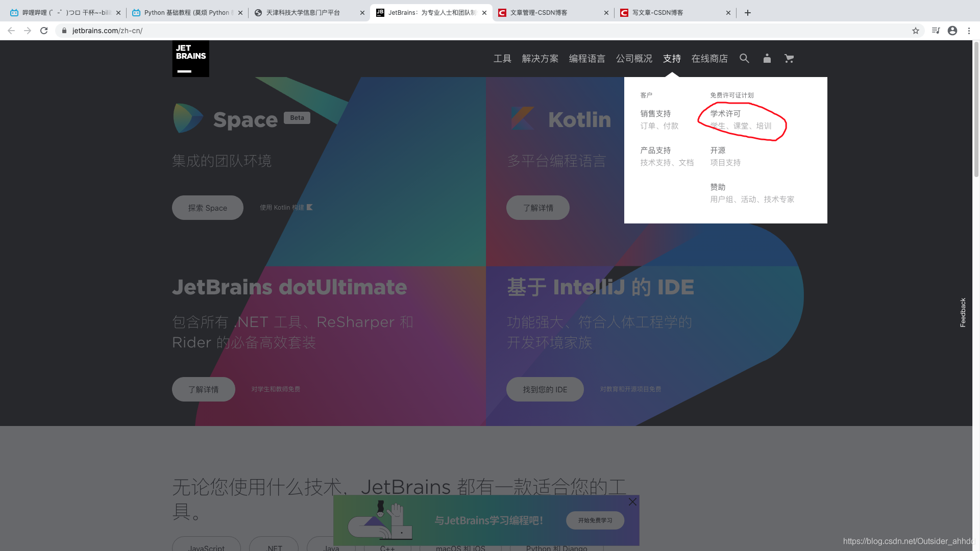Click the JetBrains logo
The height and width of the screenshot is (551, 980).
pyautogui.click(x=190, y=59)
